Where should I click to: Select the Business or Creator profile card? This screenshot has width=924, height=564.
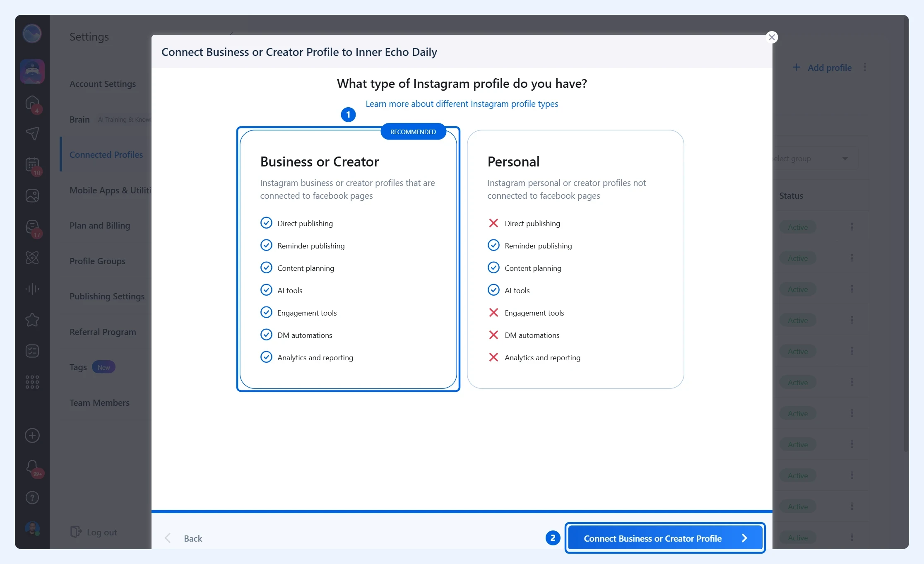click(x=348, y=259)
